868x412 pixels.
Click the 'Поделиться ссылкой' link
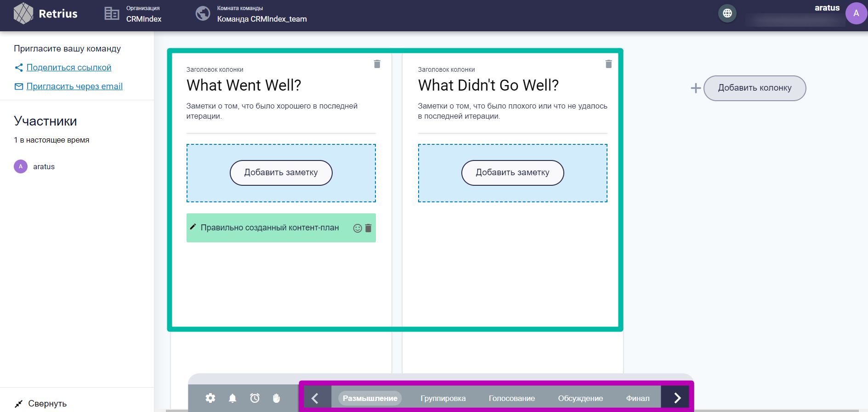(69, 68)
